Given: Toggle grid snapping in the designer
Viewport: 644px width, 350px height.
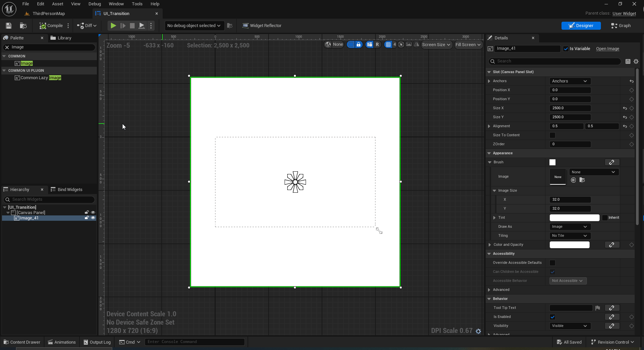Looking at the screenshot, I should [x=388, y=44].
